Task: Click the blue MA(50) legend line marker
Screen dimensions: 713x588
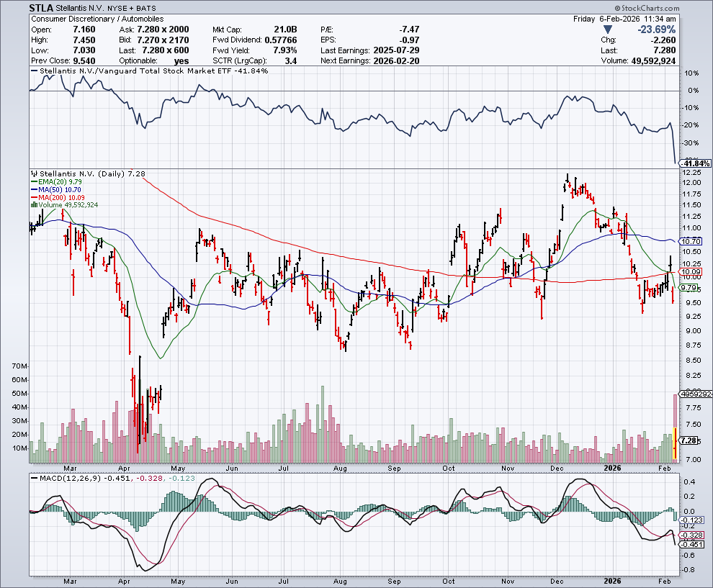Action: point(32,190)
